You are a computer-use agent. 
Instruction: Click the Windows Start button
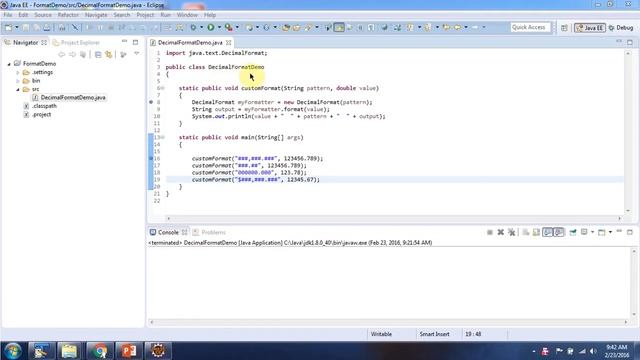coord(13,351)
